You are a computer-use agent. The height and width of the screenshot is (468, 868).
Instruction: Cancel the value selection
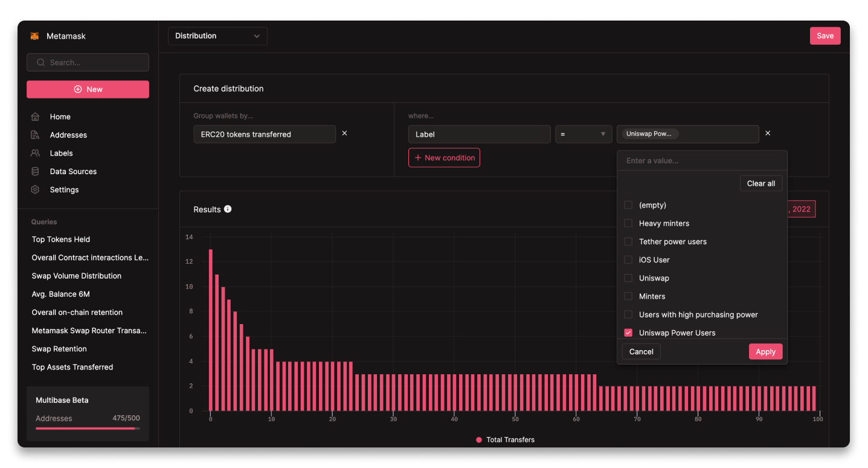click(x=641, y=351)
